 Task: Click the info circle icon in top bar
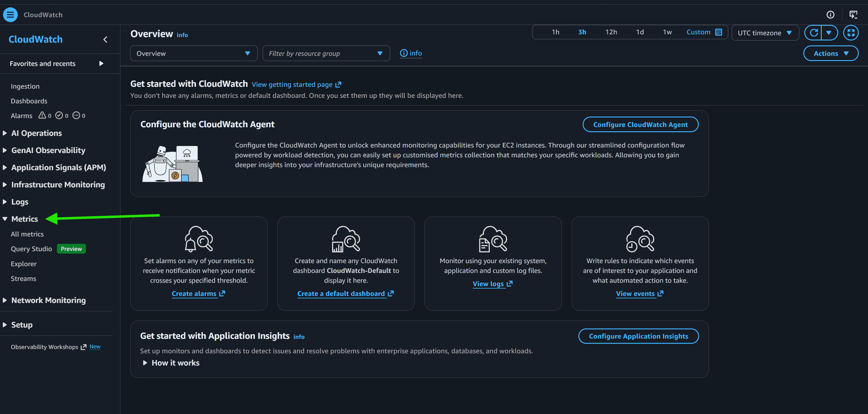tap(830, 14)
